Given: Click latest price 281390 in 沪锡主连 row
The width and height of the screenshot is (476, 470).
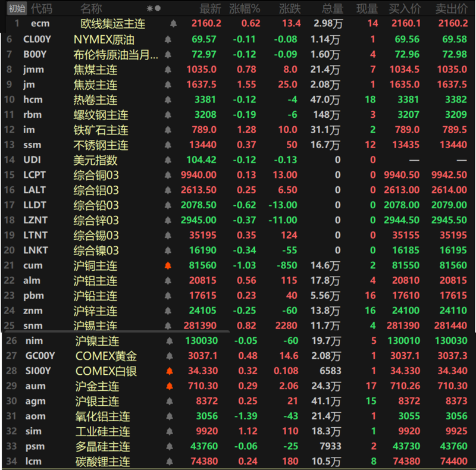Looking at the screenshot, I should coord(200,325).
